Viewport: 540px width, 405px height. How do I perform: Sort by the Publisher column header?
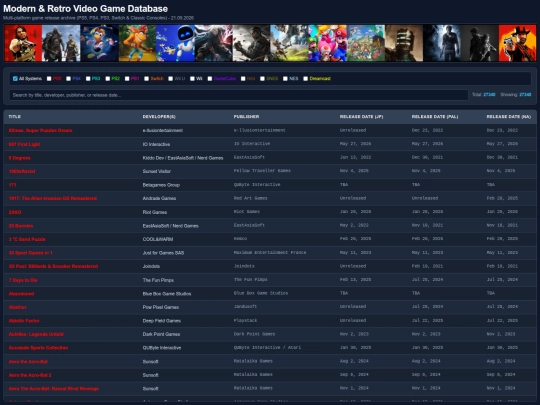click(246, 117)
